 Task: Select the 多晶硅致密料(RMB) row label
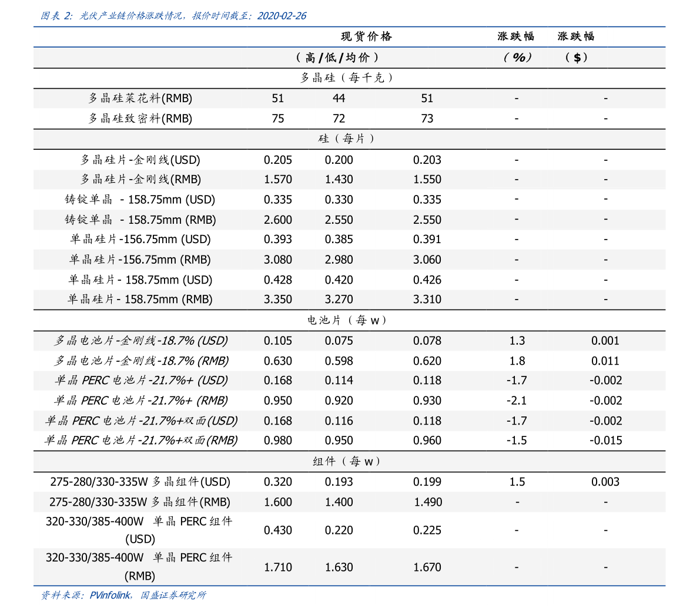(x=140, y=118)
